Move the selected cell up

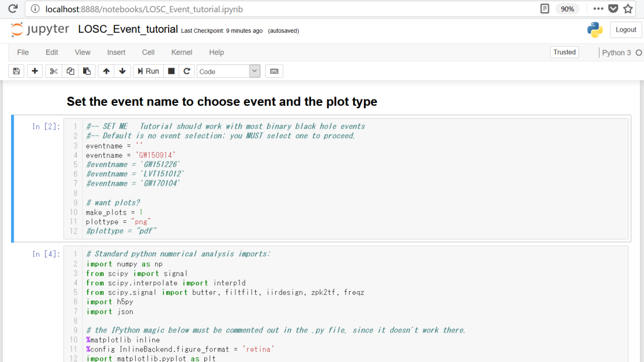106,71
